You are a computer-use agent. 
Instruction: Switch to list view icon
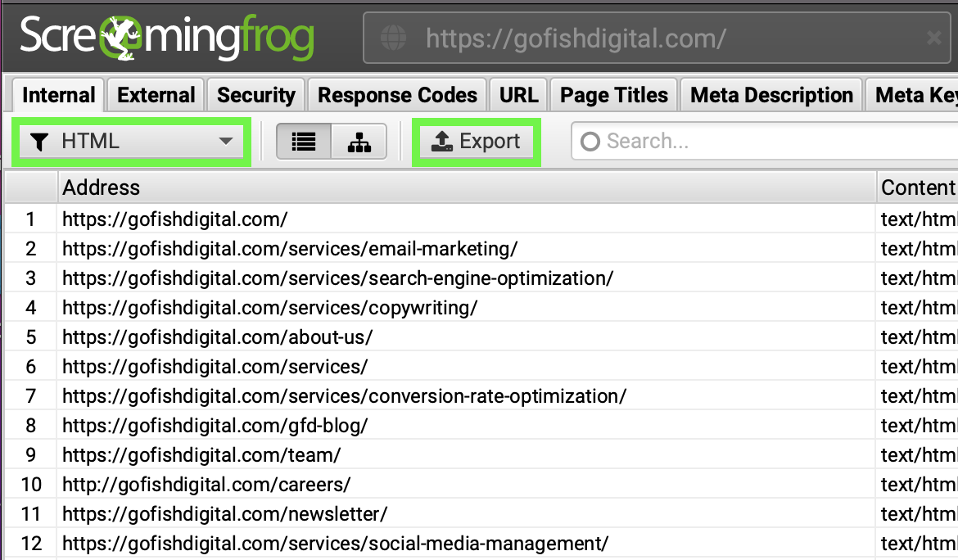[x=303, y=141]
